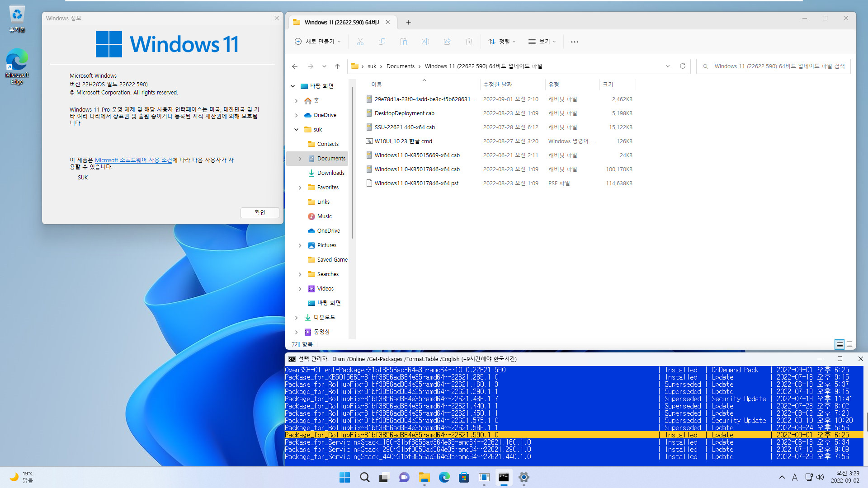Switch to details view layout icon
The height and width of the screenshot is (488, 868).
tap(840, 344)
